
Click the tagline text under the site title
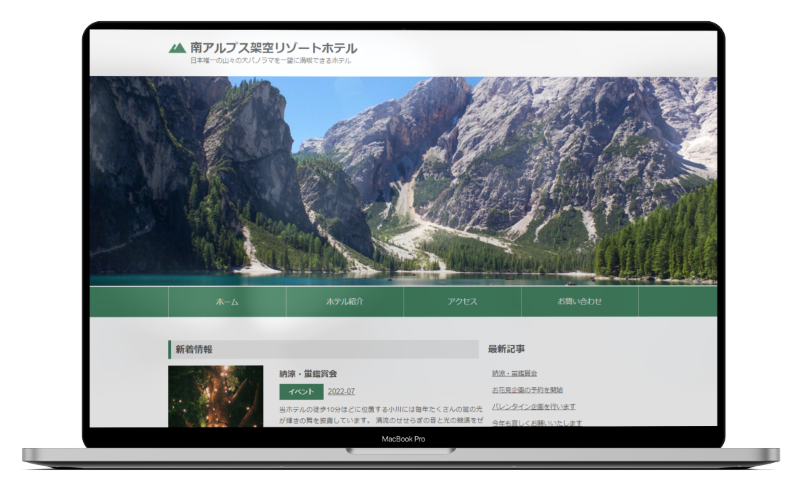coord(270,61)
